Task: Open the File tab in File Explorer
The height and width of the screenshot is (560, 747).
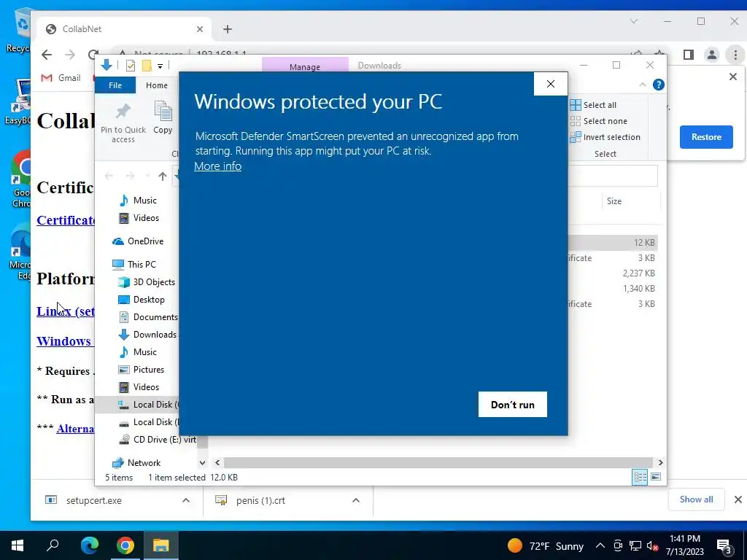Action: coord(115,85)
